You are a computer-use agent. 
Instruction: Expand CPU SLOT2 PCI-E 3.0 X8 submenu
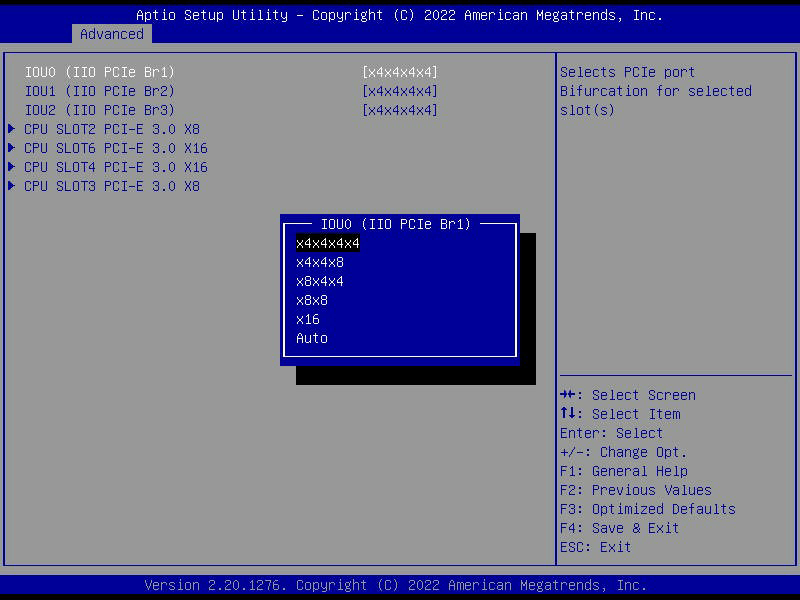click(x=111, y=129)
